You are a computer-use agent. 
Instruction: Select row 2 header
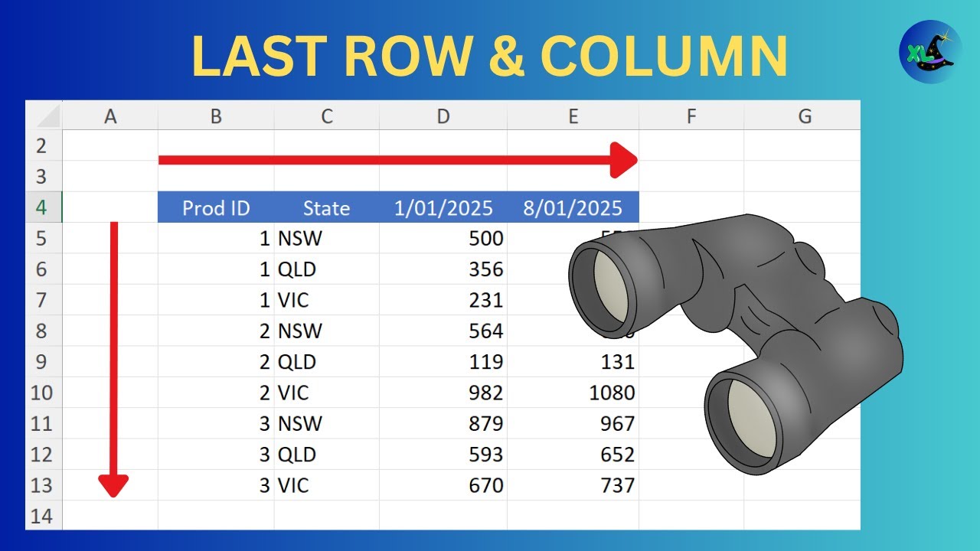(x=44, y=145)
